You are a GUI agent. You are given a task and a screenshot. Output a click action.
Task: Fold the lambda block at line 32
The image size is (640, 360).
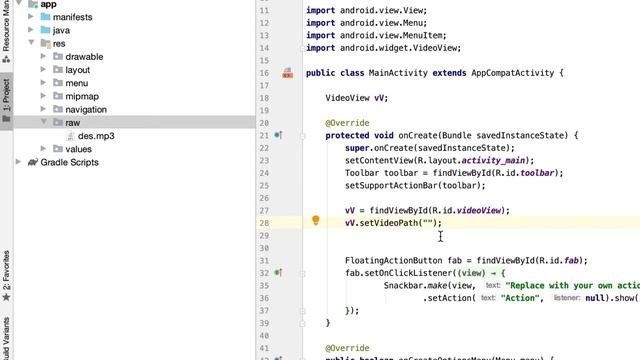click(302, 273)
